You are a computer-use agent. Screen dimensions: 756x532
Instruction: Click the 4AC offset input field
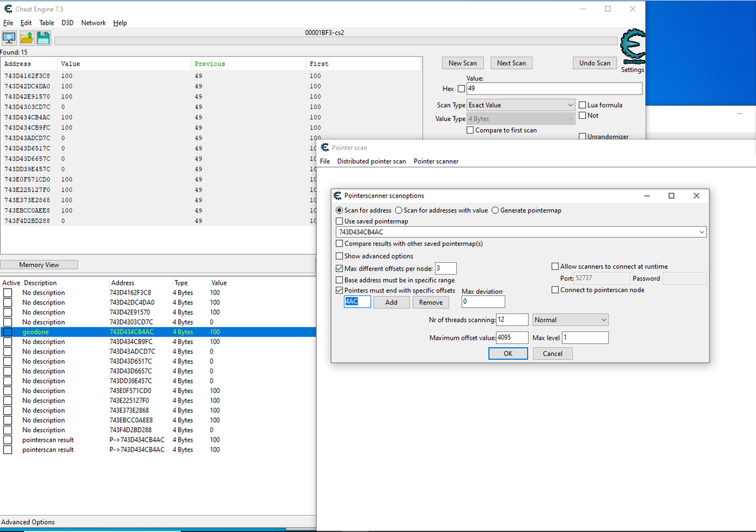coord(357,301)
